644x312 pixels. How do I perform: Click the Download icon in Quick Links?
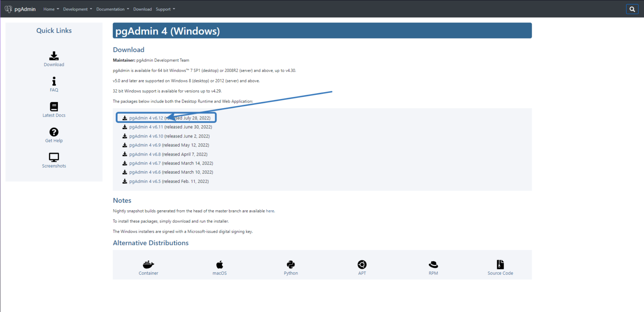point(54,56)
